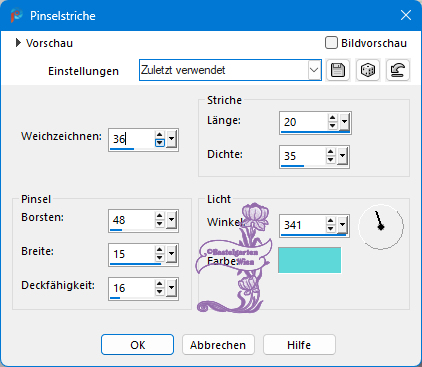Click the OK button
The image size is (422, 367).
[x=137, y=345]
